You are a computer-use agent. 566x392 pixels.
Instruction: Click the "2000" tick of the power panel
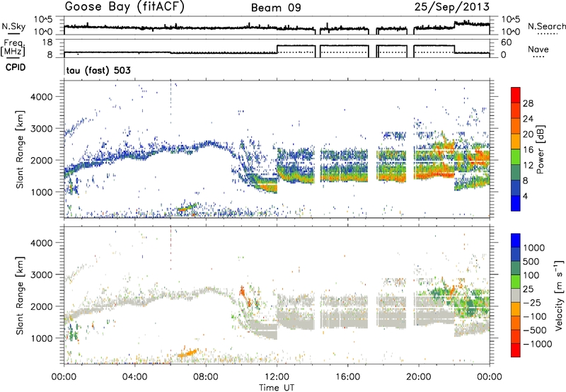41,160
